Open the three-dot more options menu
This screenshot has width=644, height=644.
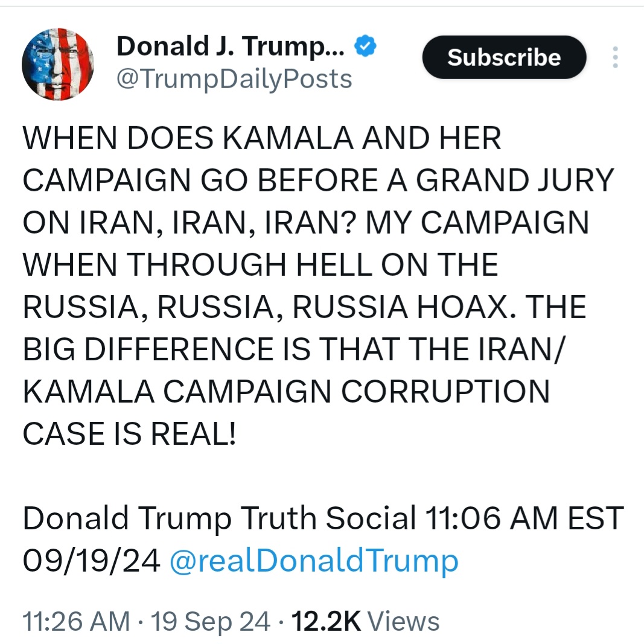615,57
